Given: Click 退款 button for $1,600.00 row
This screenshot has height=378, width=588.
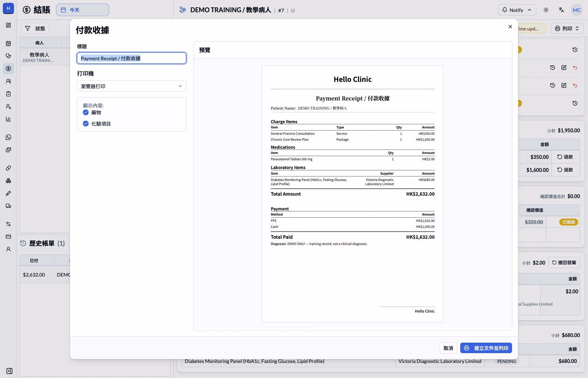Looking at the screenshot, I should (x=565, y=170).
